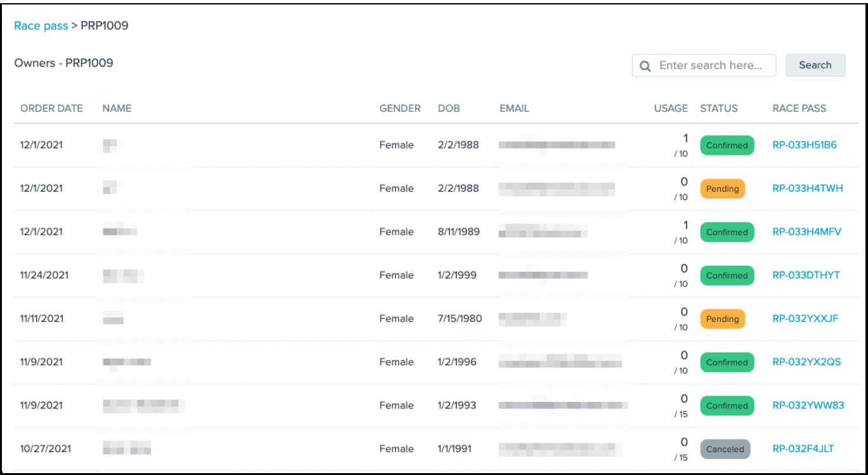Open race pass RP-032YWW83
The height and width of the screenshot is (475, 868).
coord(808,405)
